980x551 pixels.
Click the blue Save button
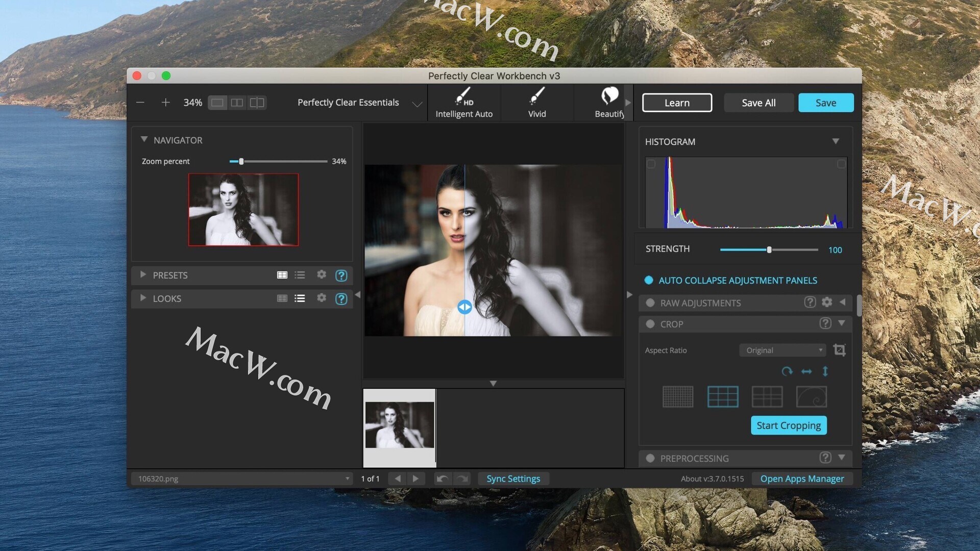[825, 103]
